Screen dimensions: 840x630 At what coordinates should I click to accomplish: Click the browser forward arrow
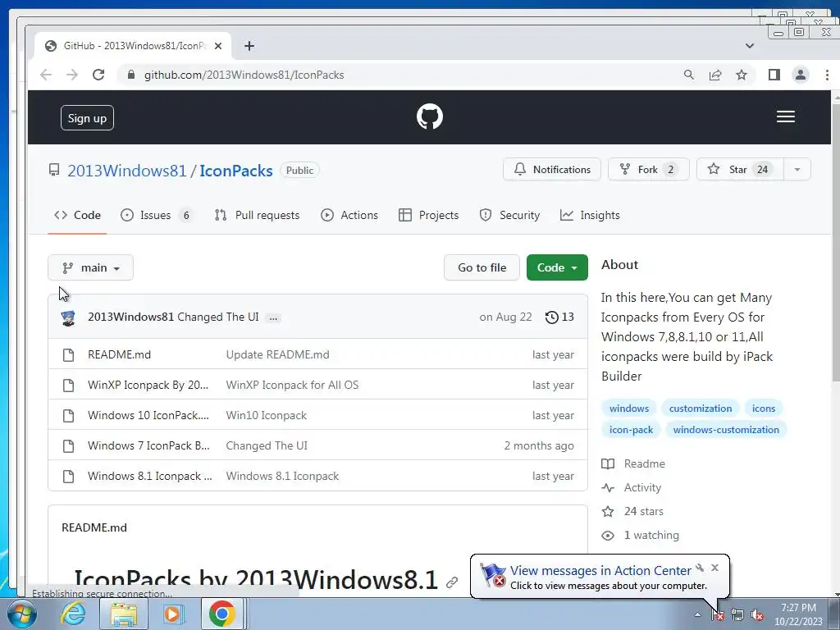click(x=72, y=75)
